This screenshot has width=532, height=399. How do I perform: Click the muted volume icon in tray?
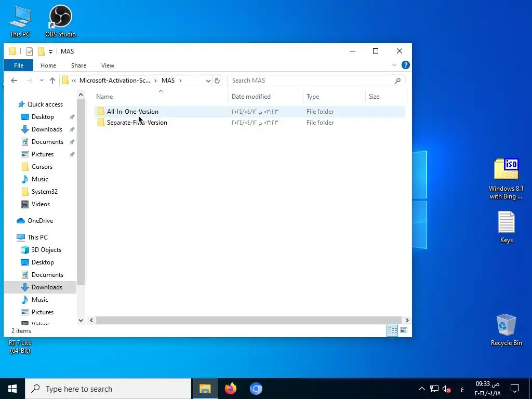click(446, 389)
